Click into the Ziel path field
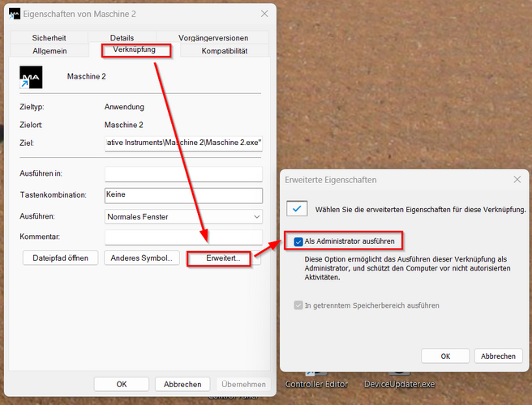This screenshot has width=532, height=405. click(183, 143)
